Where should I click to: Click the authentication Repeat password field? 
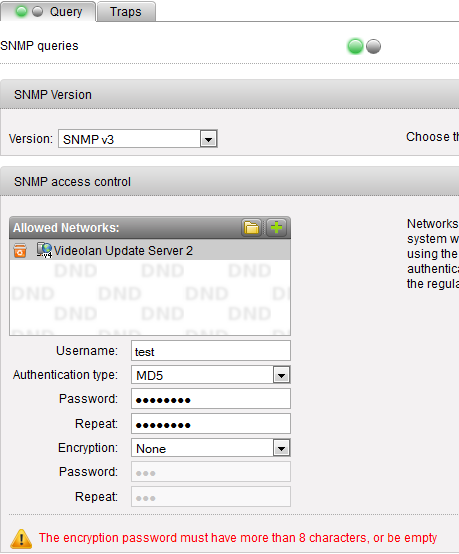(x=211, y=424)
